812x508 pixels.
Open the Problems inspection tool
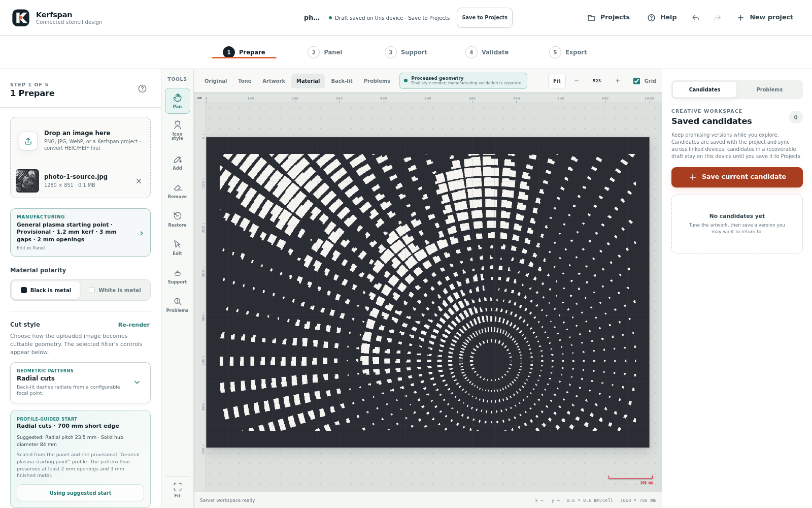point(177,305)
